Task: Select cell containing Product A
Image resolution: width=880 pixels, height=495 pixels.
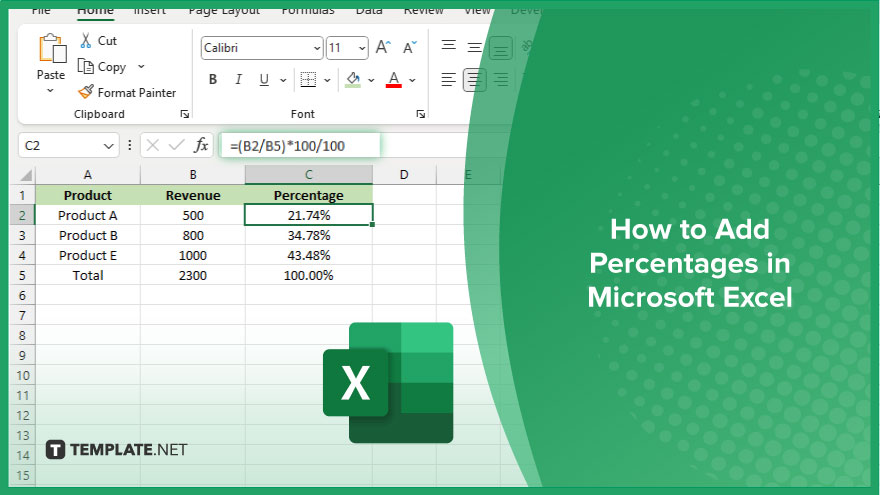Action: tap(88, 216)
